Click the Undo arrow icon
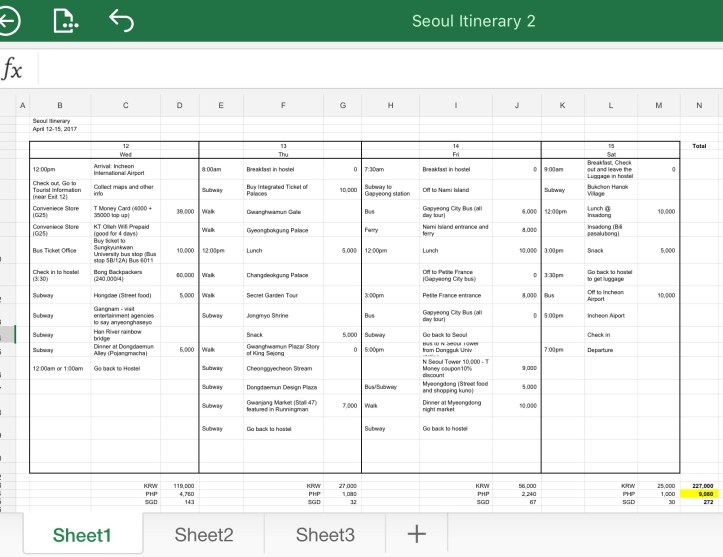Image resolution: width=723 pixels, height=557 pixels. point(120,20)
